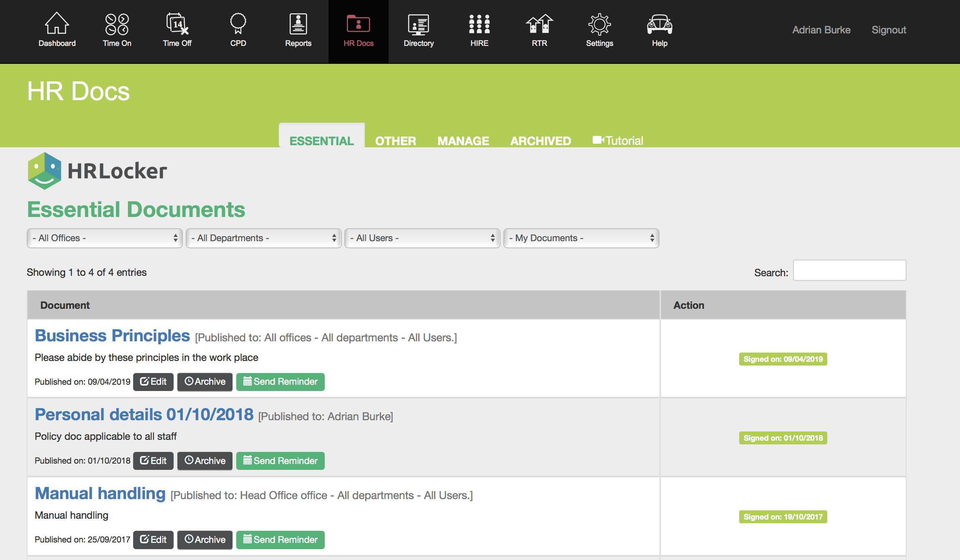
Task: Click the Help car icon
Action: coord(659,24)
